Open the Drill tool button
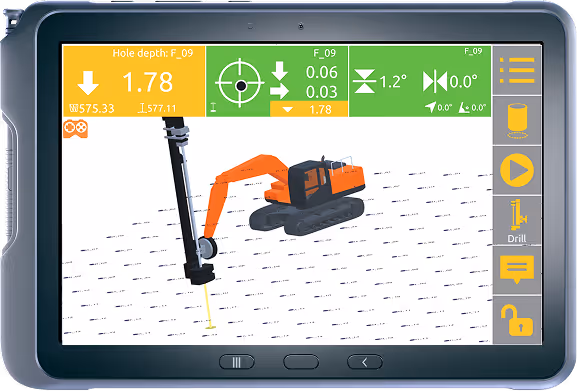Screen dimensions: 577x391 point(517,220)
